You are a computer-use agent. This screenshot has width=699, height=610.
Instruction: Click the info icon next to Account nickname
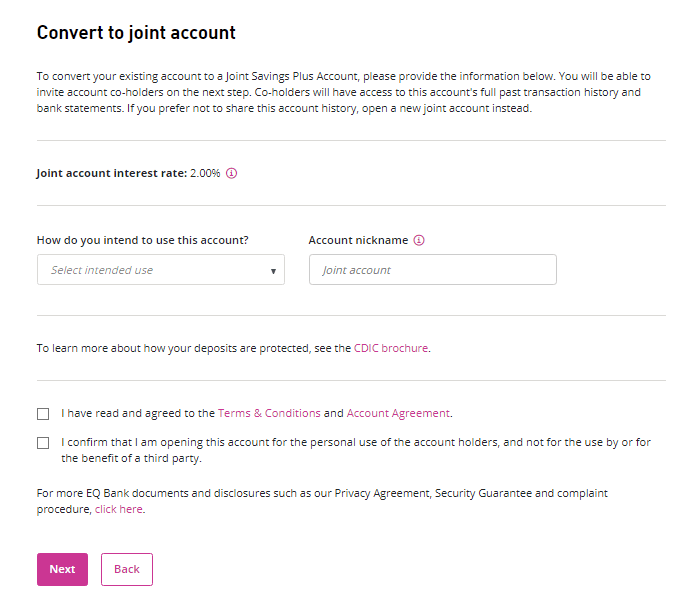point(419,240)
